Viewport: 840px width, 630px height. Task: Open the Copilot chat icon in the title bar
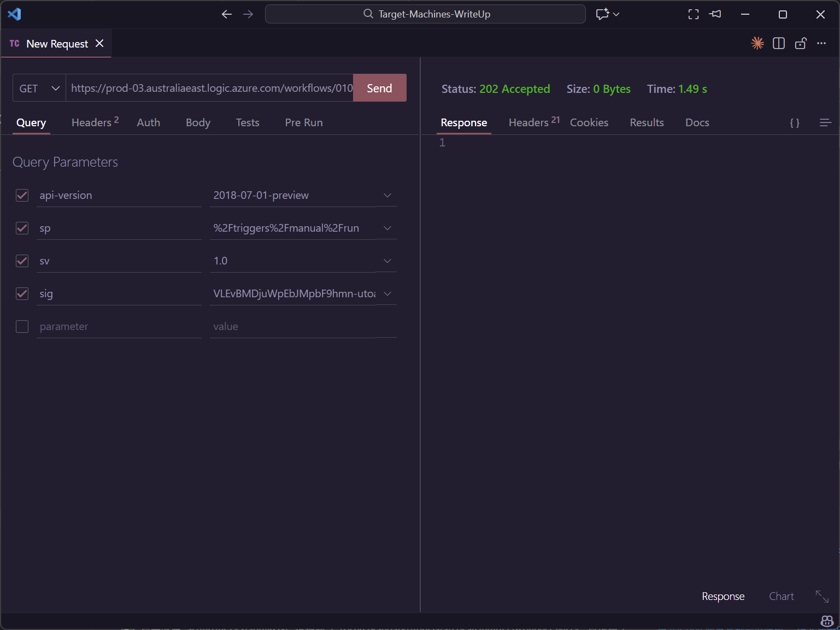point(603,14)
